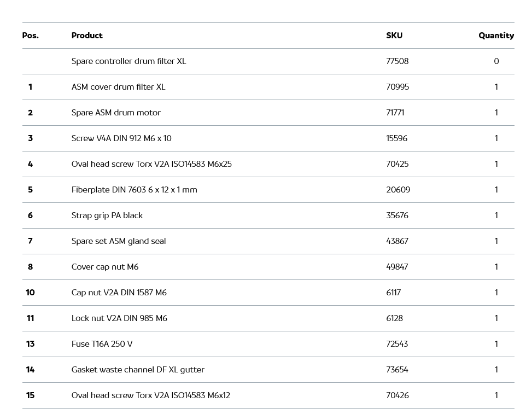Click Screw V4A DIN 912 M6 x 10

pos(121,138)
